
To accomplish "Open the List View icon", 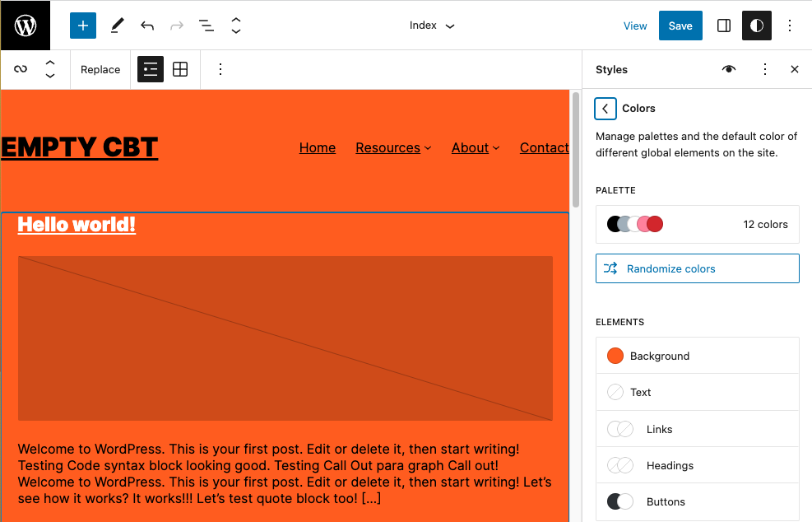I will click(206, 26).
